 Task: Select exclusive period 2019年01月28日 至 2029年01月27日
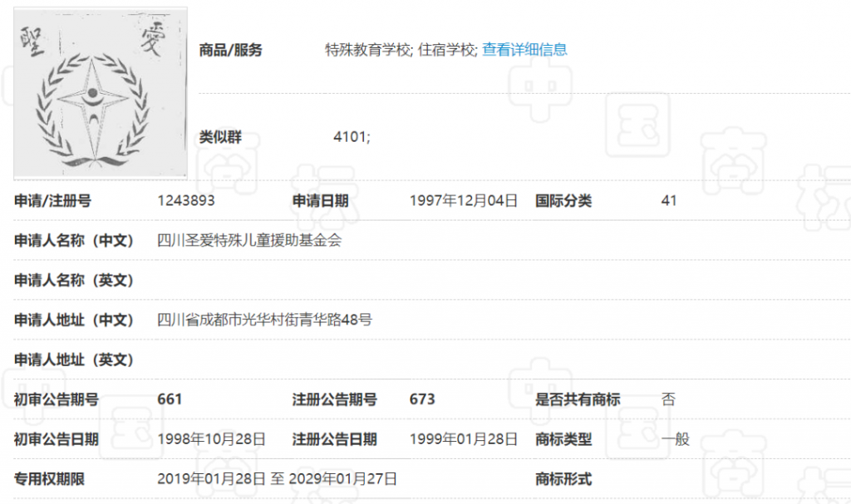[x=278, y=479]
